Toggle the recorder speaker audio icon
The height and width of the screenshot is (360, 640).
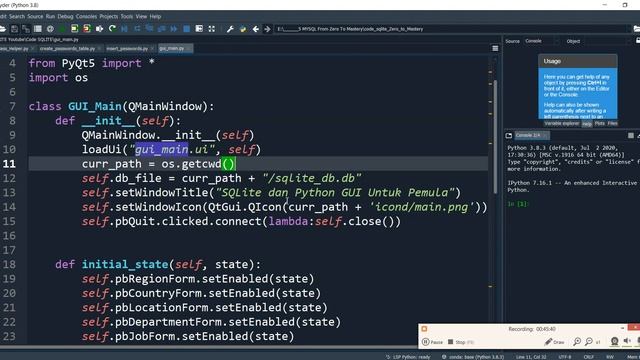[x=627, y=342]
